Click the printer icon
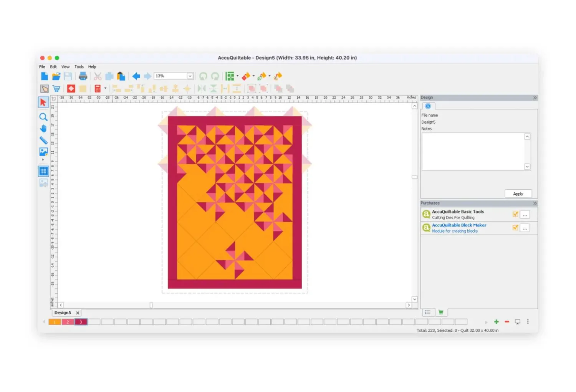The width and height of the screenshot is (576, 392). point(83,76)
